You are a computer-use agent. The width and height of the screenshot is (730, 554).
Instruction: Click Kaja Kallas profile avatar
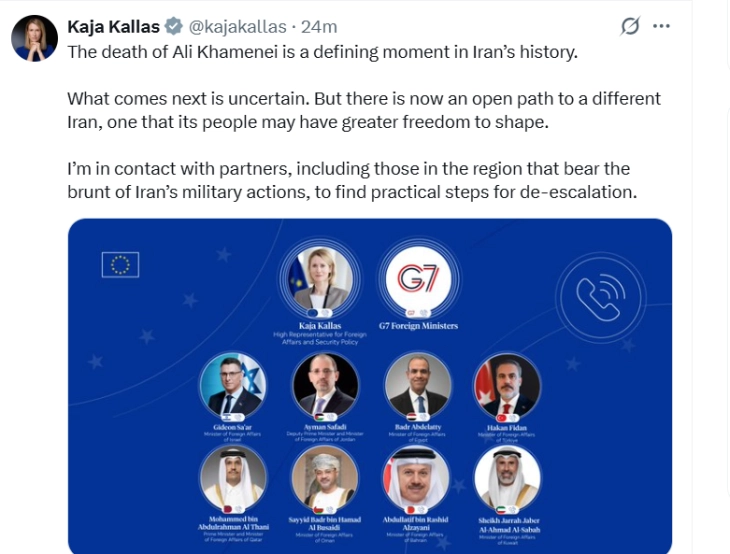click(34, 39)
